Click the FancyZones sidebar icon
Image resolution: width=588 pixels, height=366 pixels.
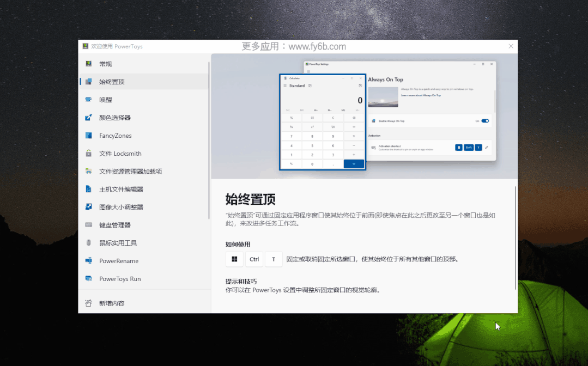tap(88, 135)
